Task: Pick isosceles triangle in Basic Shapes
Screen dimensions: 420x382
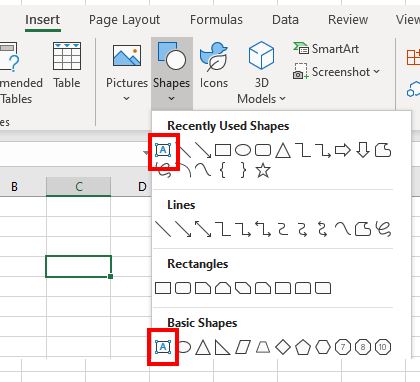Action: click(x=203, y=347)
